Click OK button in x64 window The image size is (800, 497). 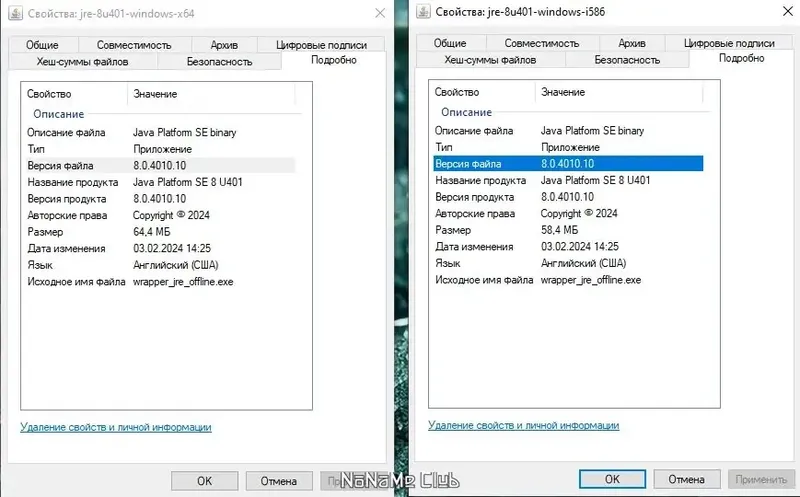point(205,481)
